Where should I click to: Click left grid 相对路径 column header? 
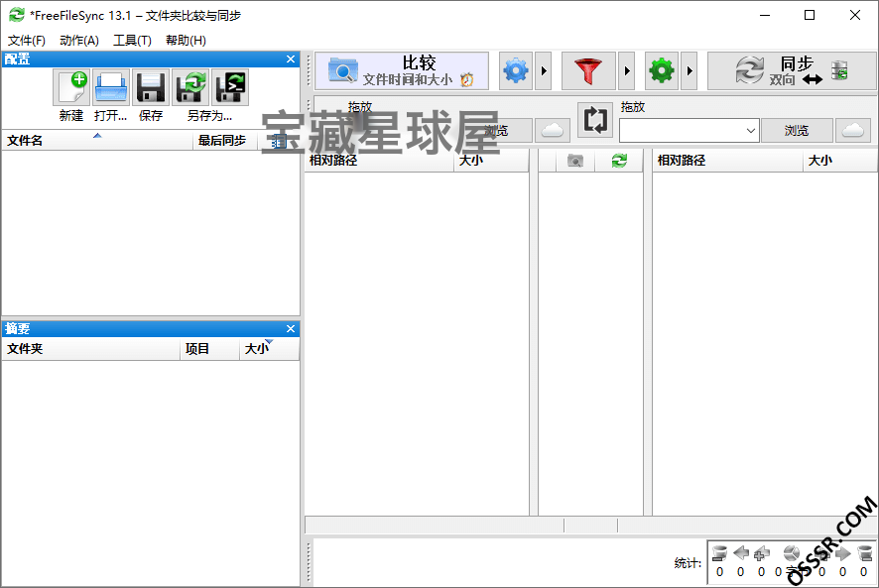tap(379, 161)
